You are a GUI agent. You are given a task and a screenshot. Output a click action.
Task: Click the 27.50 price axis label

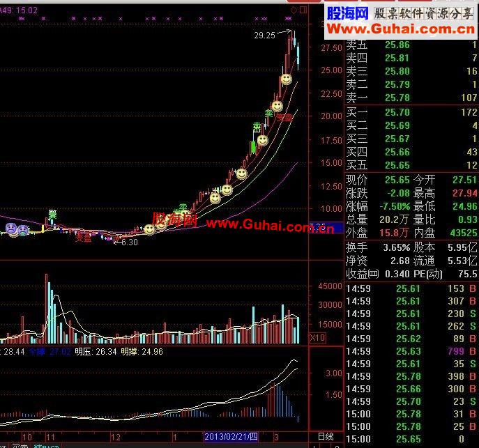click(x=331, y=48)
